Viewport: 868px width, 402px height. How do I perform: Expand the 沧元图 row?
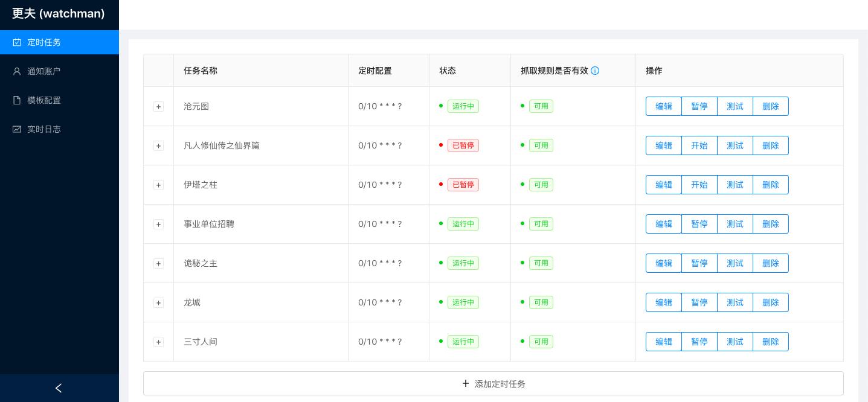pos(158,106)
